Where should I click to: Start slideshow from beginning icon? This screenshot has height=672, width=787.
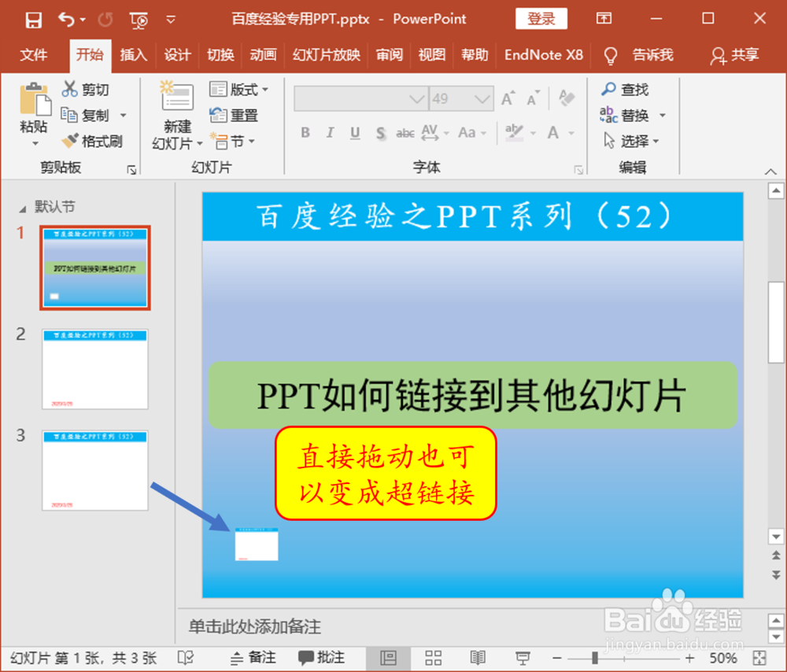pos(139,20)
